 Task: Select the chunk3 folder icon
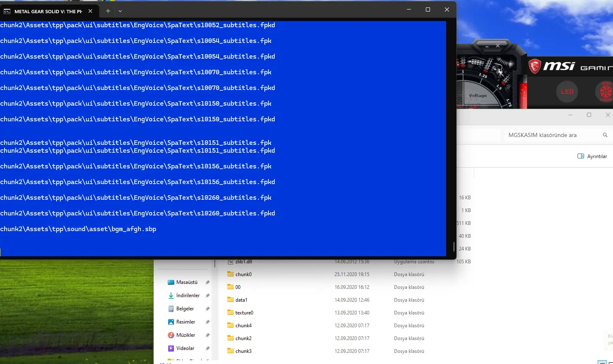click(230, 351)
